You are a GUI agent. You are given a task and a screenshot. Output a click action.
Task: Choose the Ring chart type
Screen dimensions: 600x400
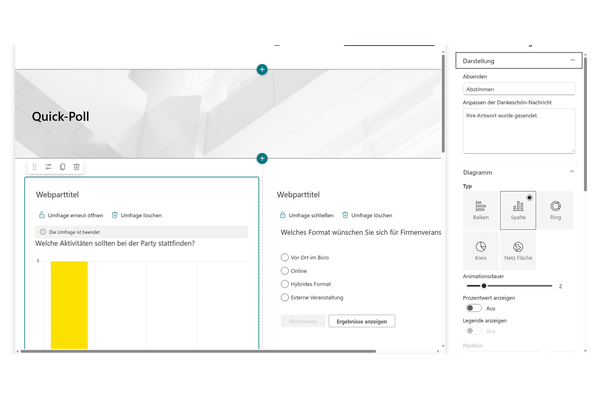click(555, 210)
